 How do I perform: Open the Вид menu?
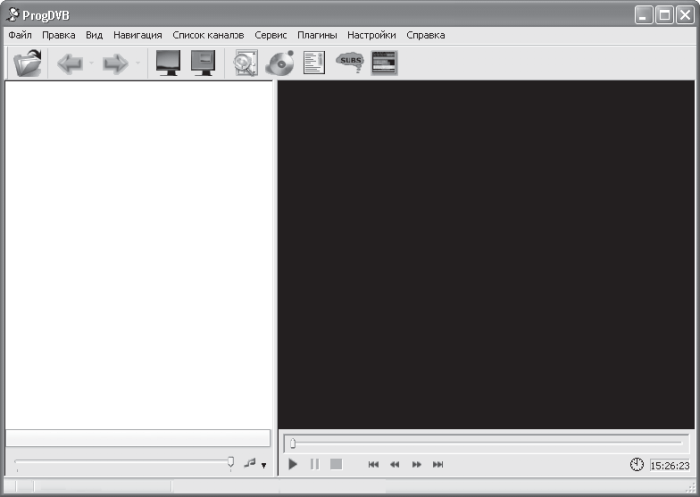tap(94, 35)
